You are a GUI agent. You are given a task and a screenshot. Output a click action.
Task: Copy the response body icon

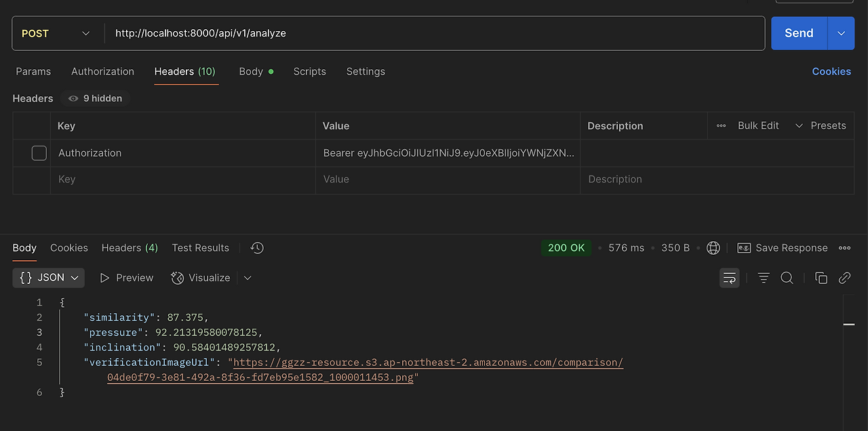[821, 278]
